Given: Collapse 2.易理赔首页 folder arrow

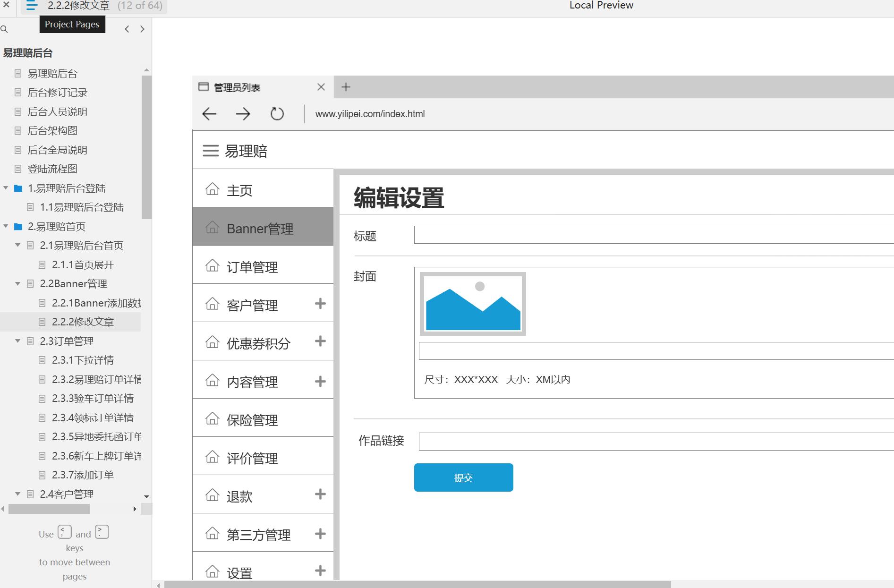Looking at the screenshot, I should point(6,226).
